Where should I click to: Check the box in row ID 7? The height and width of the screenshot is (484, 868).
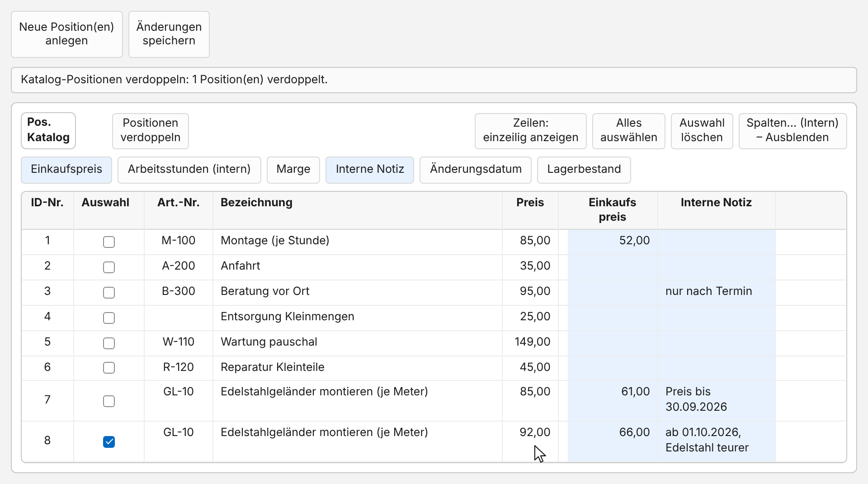tap(109, 401)
